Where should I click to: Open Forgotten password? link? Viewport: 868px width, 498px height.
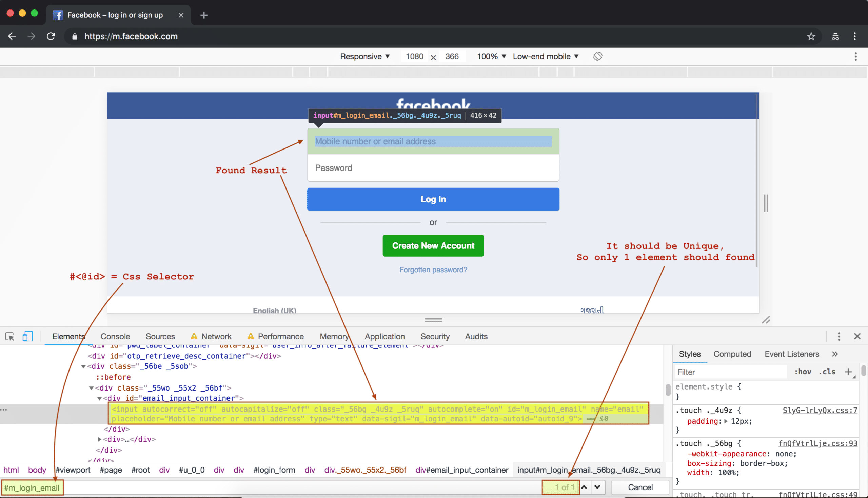coord(433,270)
